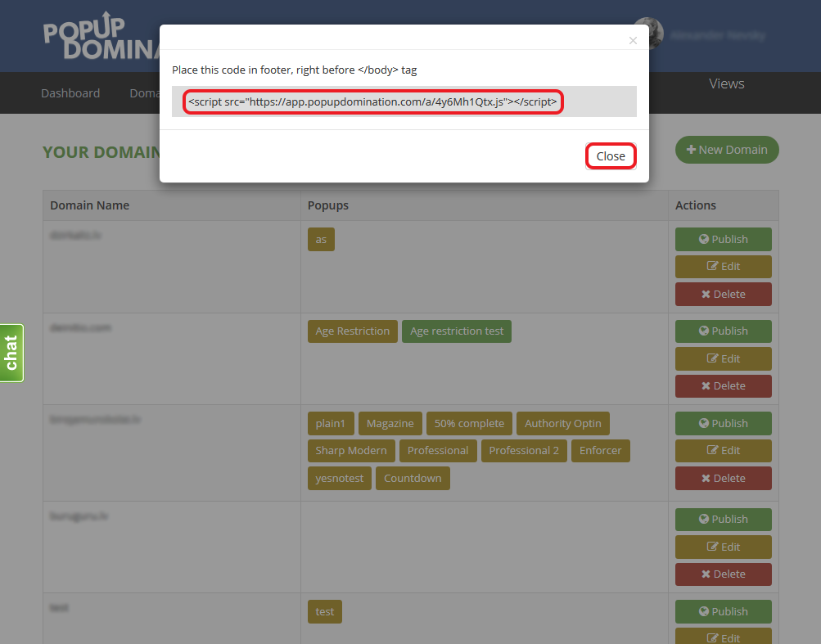
Task: Click pencil icon on plain1 row's Edit
Action: 712,450
